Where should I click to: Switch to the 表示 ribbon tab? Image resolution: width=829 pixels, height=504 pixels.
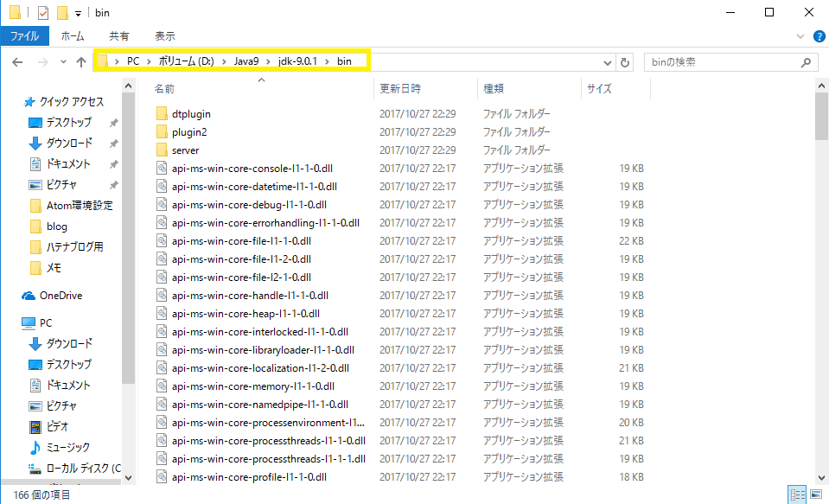click(x=165, y=36)
